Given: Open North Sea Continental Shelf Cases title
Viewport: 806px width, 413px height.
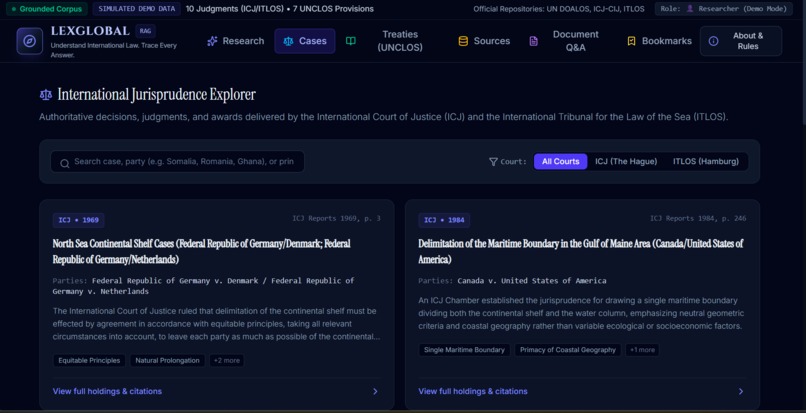Looking at the screenshot, I should point(202,252).
